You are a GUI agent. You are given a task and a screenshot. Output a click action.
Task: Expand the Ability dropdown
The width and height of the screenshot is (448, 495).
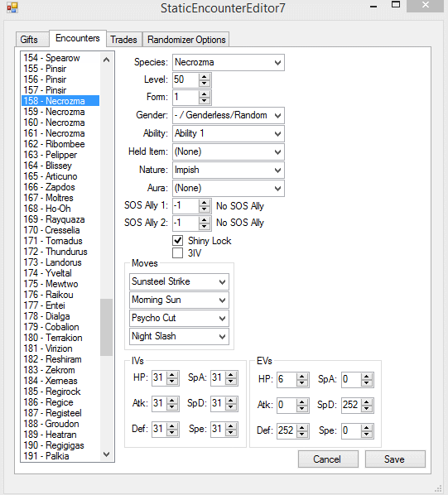229,133
